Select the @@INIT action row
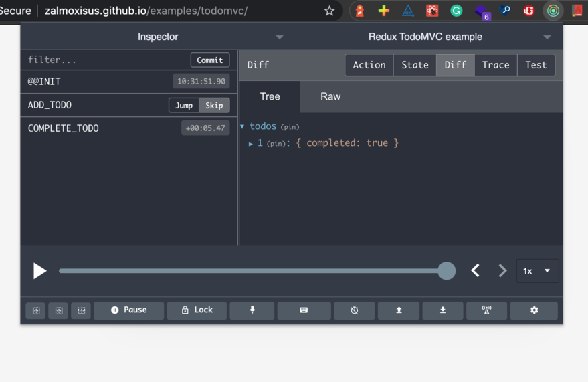 [129, 82]
